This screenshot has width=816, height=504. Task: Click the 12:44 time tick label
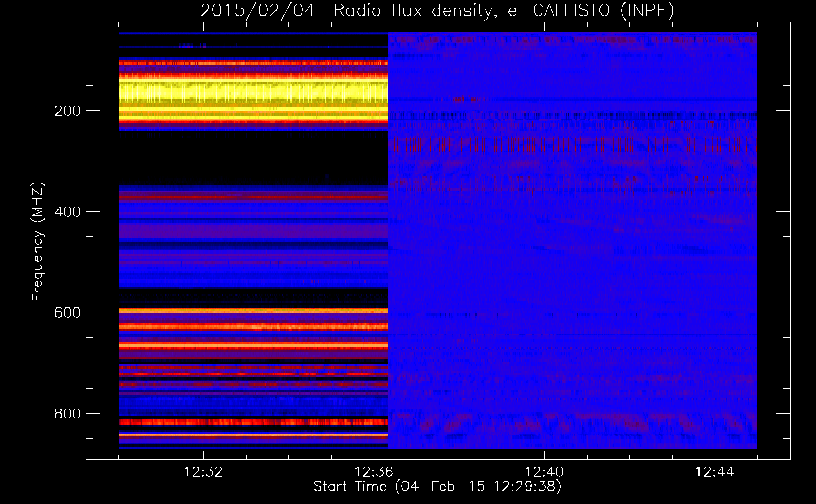coord(715,472)
